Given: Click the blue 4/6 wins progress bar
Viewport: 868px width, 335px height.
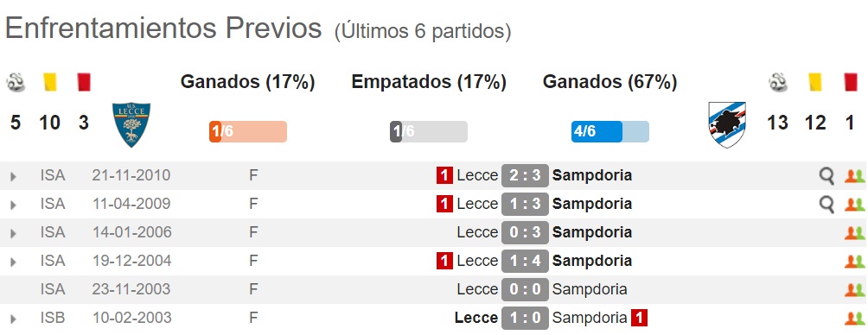Looking at the screenshot, I should [x=610, y=131].
